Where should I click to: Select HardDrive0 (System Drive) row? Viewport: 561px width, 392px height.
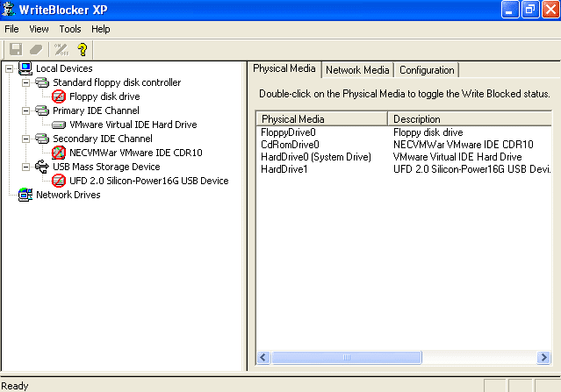[x=316, y=157]
